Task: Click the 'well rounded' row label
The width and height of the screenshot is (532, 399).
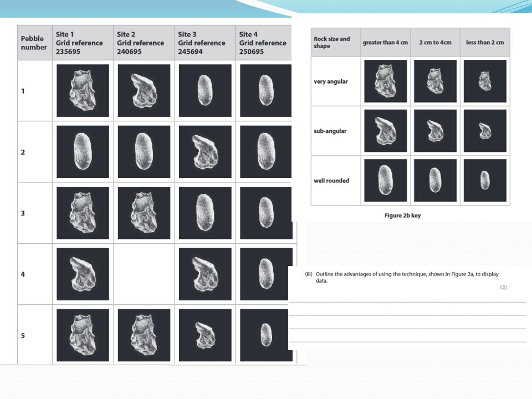Action: coord(331,181)
